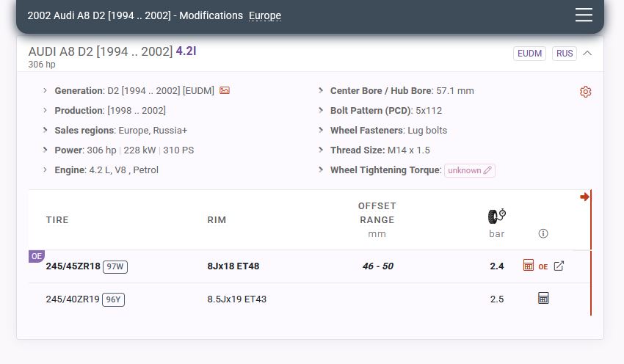Image resolution: width=624 pixels, height=364 pixels.
Task: Click the 306 hp subtitle text
Action: [x=42, y=65]
